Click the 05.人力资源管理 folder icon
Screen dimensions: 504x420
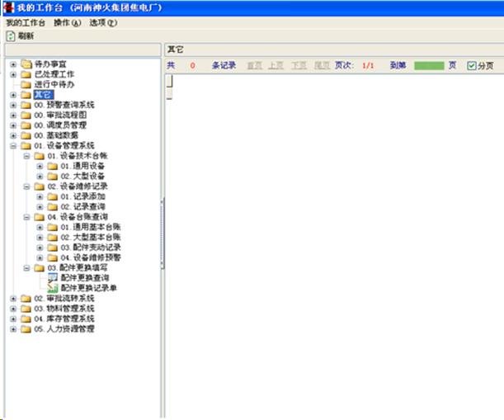click(26, 328)
